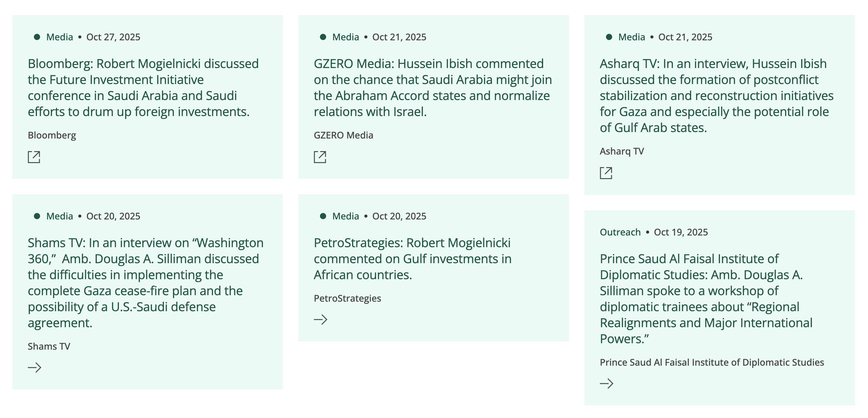Viewport: 868px width, 418px height.
Task: Open Bloomberg Robert Mogielnicki headline
Action: (143, 87)
